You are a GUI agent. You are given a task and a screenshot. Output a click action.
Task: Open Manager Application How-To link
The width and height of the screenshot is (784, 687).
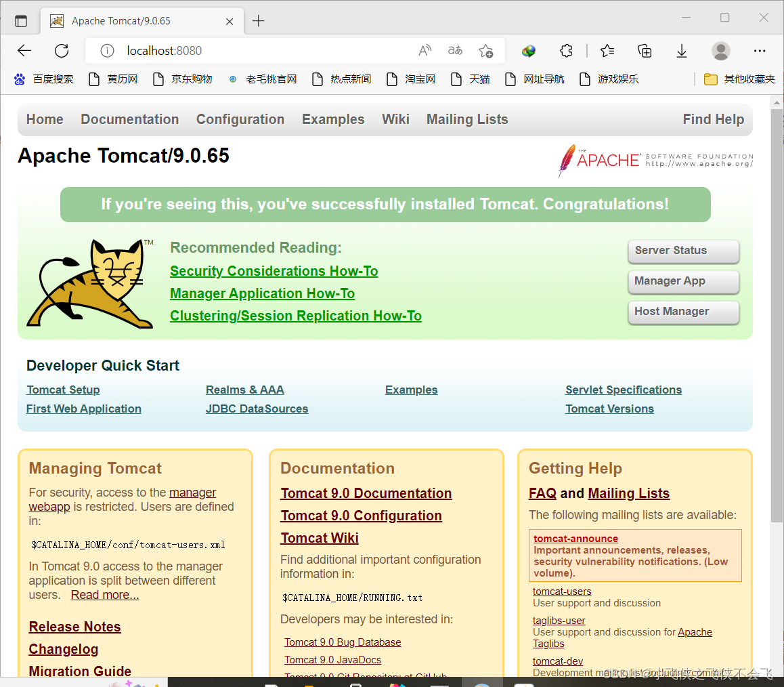tap(263, 294)
